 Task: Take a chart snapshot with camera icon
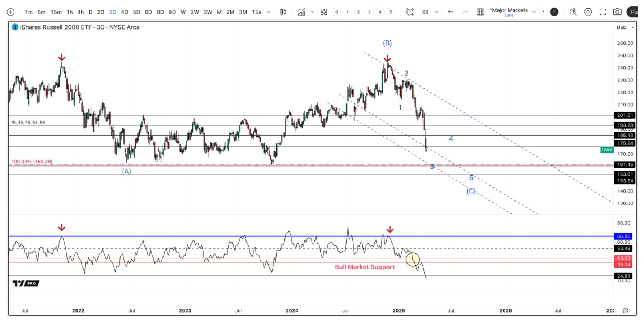[x=617, y=12]
